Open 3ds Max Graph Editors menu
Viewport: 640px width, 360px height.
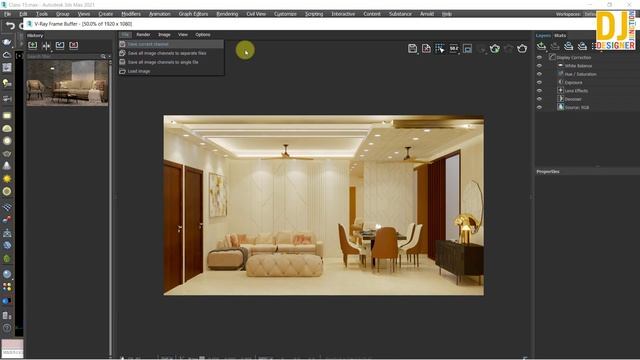tap(193, 14)
